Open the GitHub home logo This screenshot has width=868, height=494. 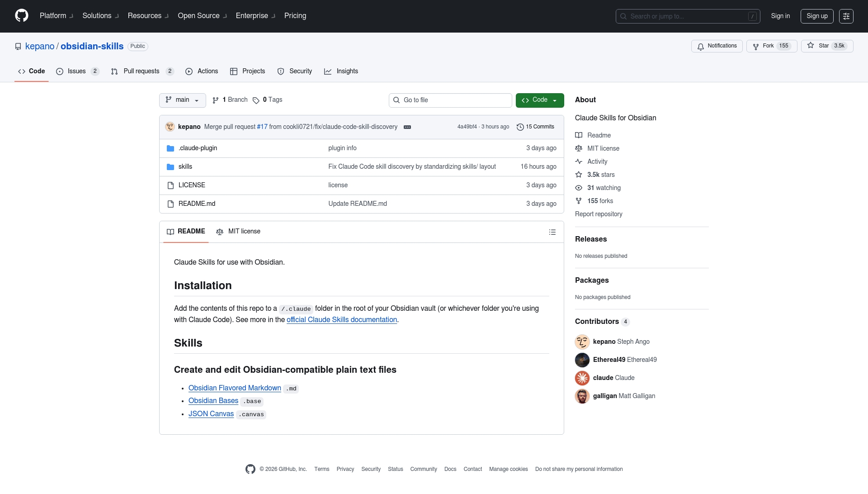(x=22, y=16)
